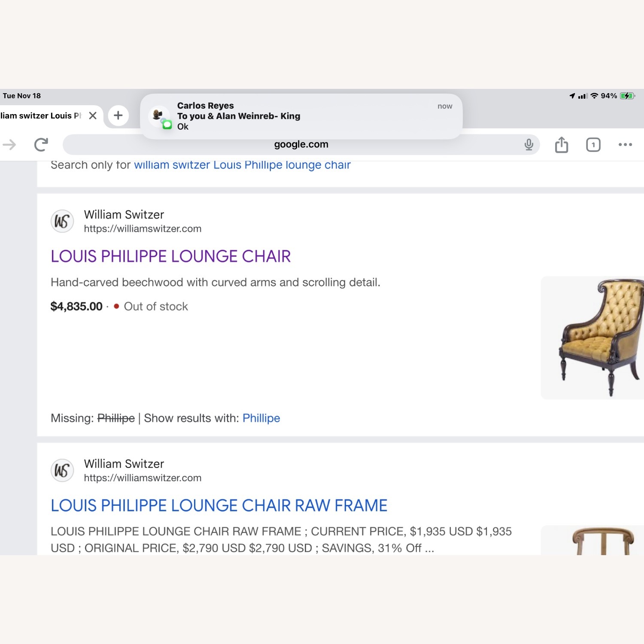The width and height of the screenshot is (644, 644).
Task: Close the current browser tab
Action: (93, 115)
